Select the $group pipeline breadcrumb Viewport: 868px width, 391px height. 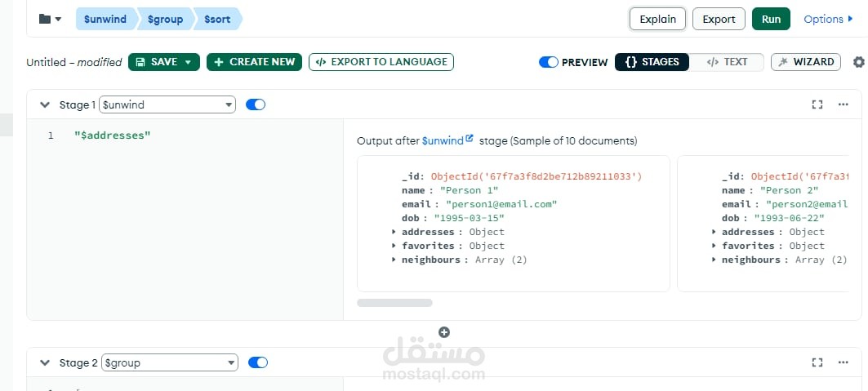tap(166, 19)
